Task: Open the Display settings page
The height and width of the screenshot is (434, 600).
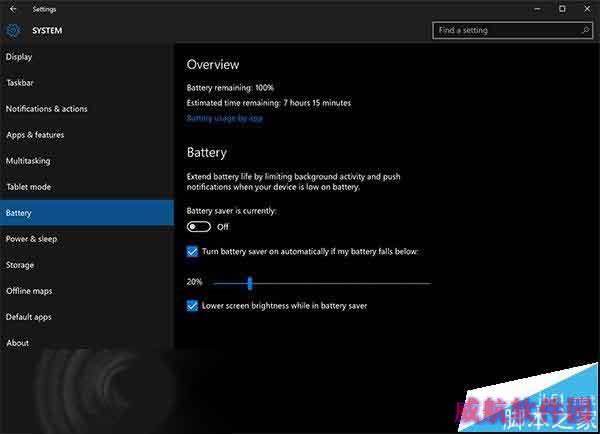Action: pos(87,57)
